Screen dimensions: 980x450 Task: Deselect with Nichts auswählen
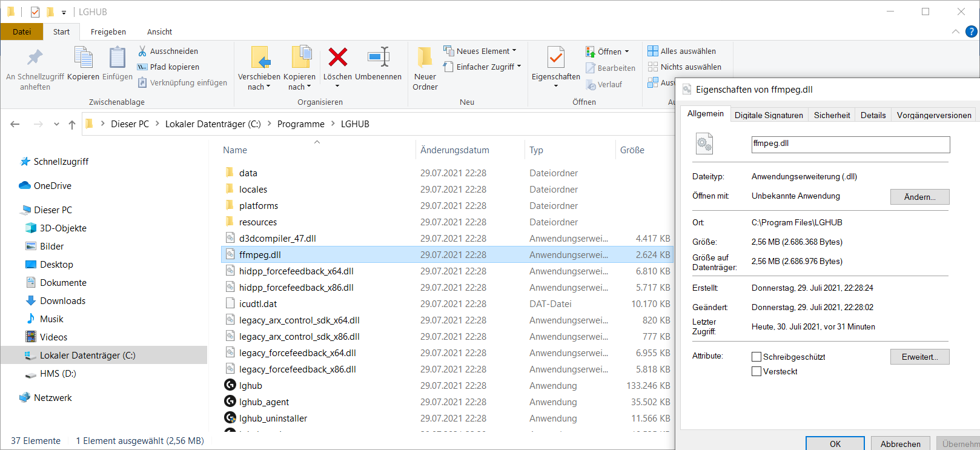tap(684, 67)
